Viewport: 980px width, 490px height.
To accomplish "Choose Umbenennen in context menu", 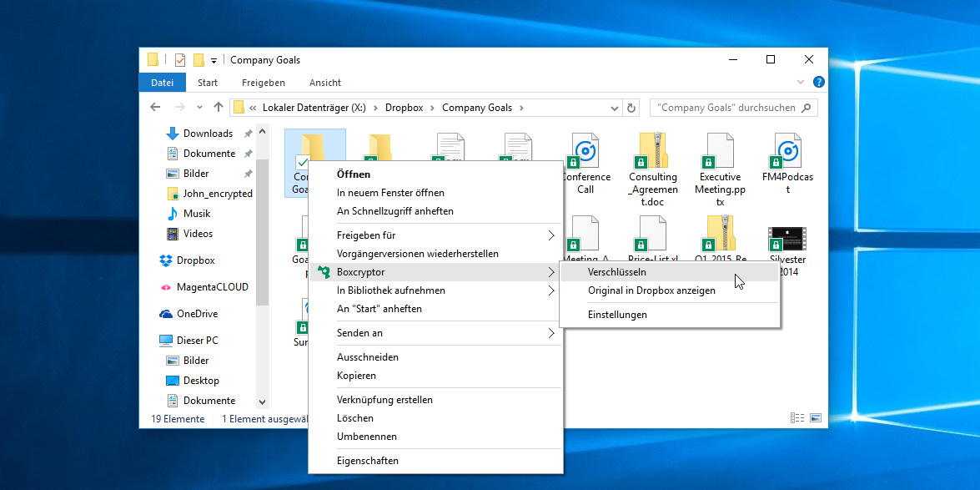I will click(435, 437).
